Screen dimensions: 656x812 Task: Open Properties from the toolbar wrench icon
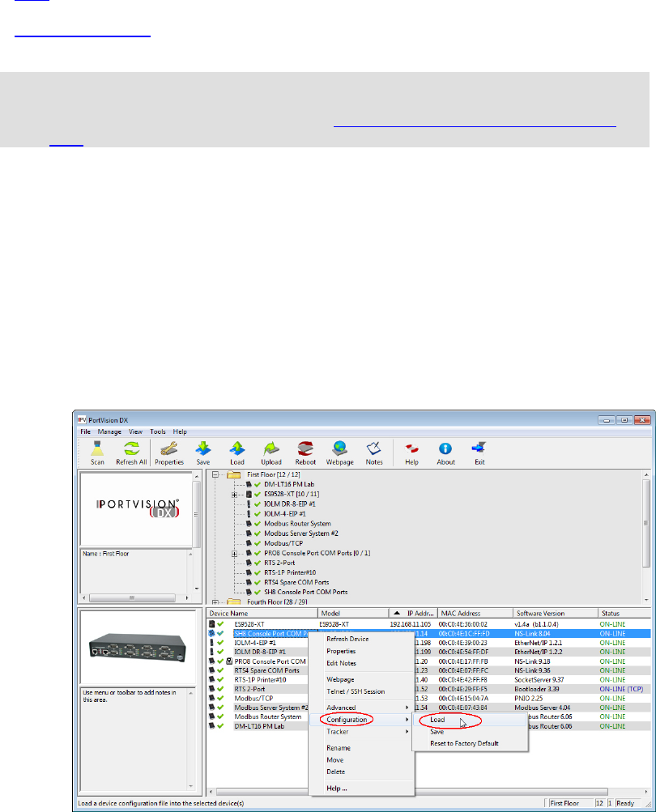[169, 453]
